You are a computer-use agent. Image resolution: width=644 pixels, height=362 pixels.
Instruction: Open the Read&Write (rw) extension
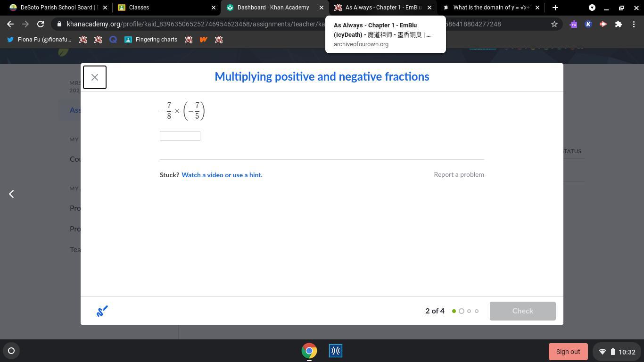click(x=573, y=24)
